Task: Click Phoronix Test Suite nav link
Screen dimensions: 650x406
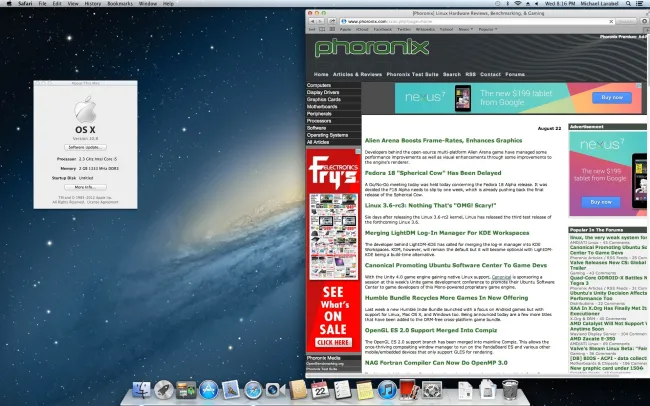Action: [412, 74]
